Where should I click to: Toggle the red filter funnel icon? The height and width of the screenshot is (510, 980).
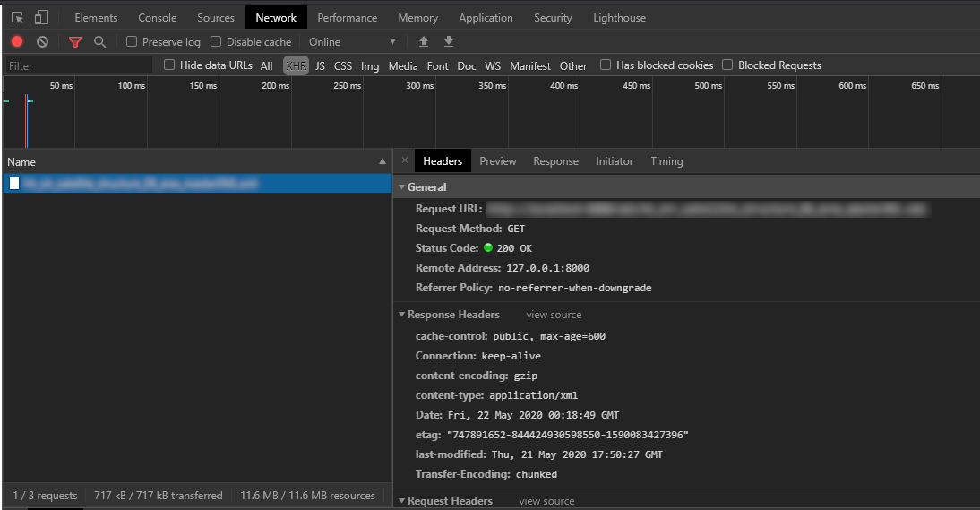[x=75, y=41]
